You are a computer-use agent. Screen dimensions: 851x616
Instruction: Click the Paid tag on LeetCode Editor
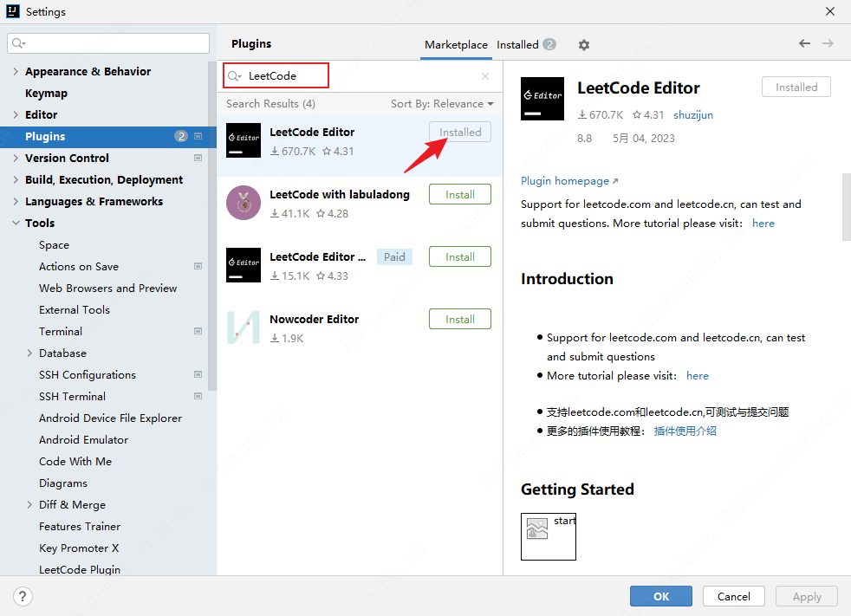click(394, 256)
